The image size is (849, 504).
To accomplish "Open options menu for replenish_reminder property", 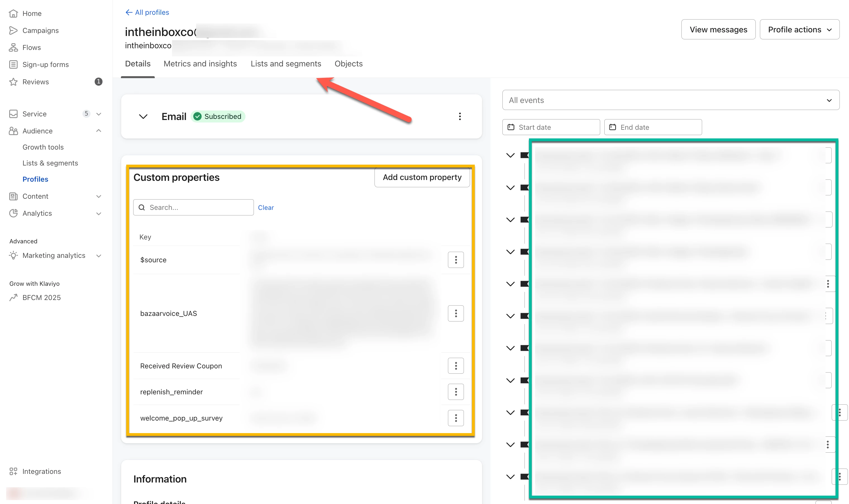I will point(455,392).
